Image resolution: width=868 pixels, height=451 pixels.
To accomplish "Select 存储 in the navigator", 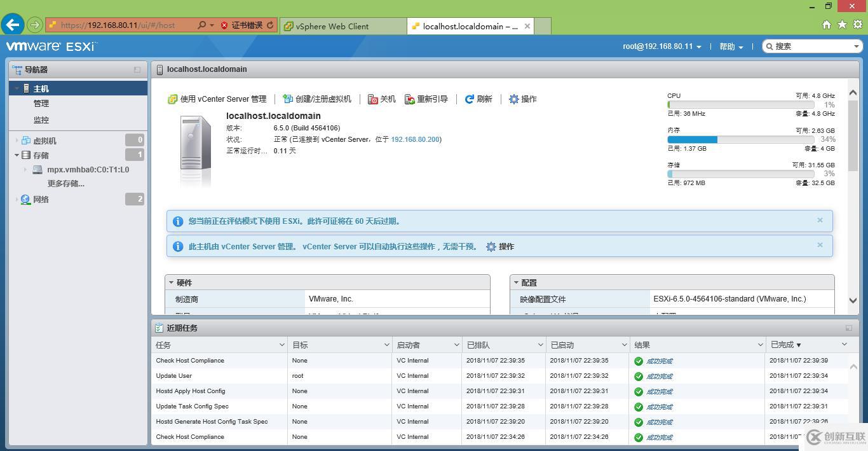I will pyautogui.click(x=41, y=155).
